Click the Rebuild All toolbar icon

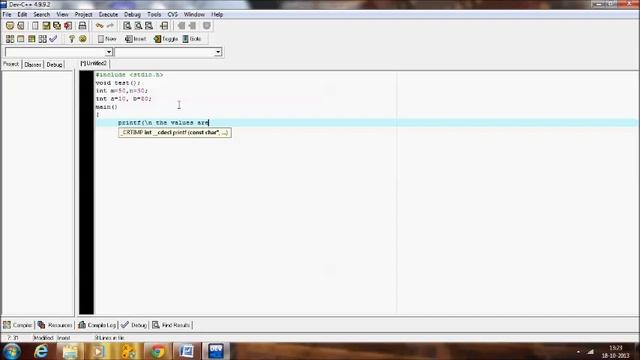tap(42, 39)
